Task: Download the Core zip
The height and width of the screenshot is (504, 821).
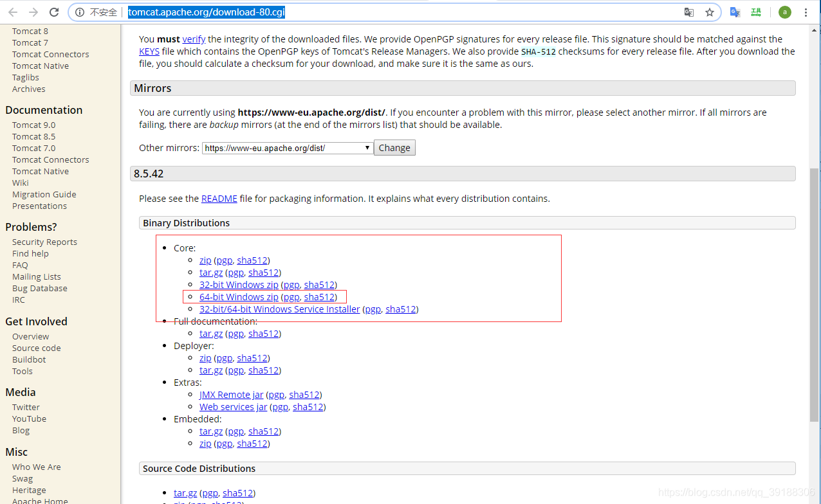Action: pos(205,260)
